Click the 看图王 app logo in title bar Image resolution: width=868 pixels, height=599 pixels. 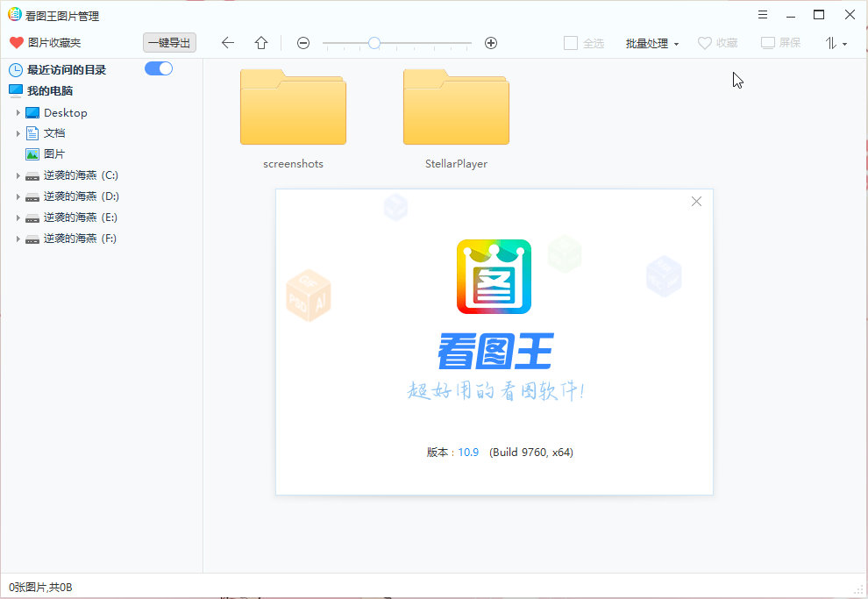[15, 15]
